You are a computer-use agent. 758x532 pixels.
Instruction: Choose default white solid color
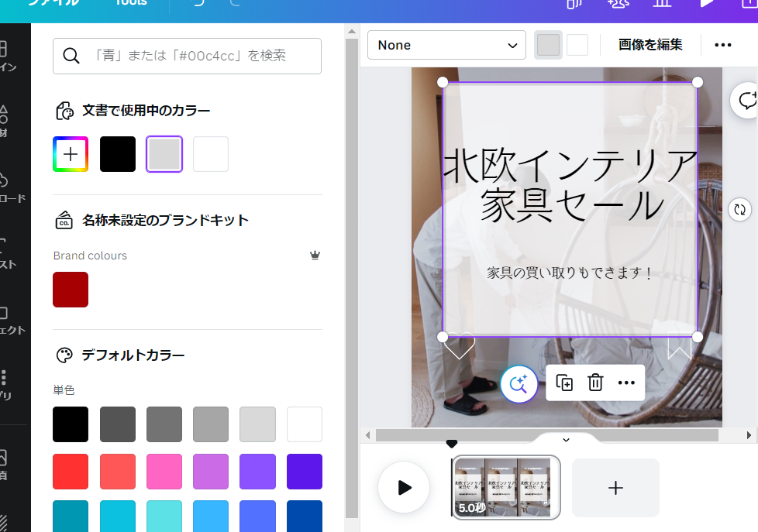305,424
